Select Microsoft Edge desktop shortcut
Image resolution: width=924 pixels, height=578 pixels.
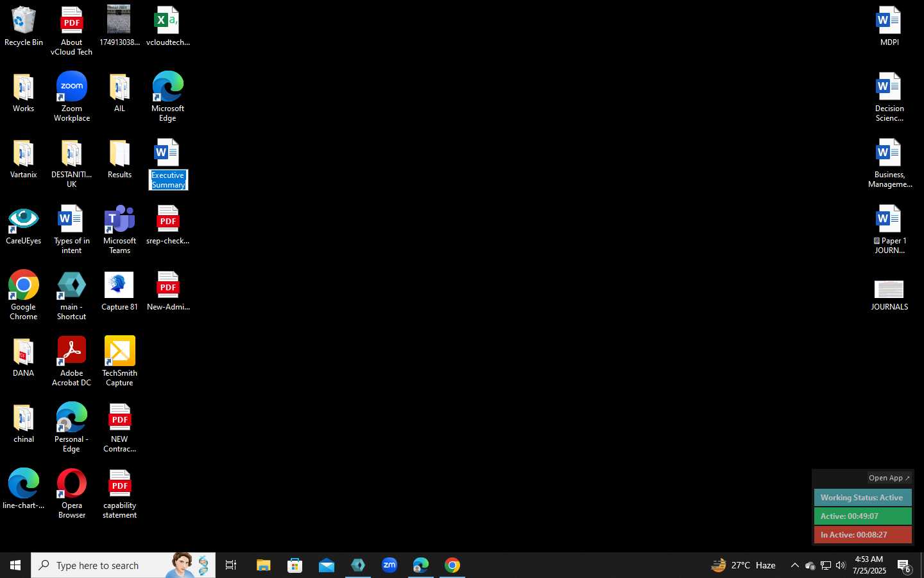pos(167,97)
